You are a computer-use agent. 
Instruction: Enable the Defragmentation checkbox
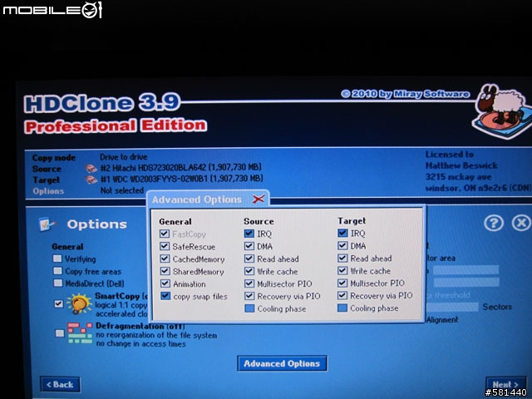point(60,333)
